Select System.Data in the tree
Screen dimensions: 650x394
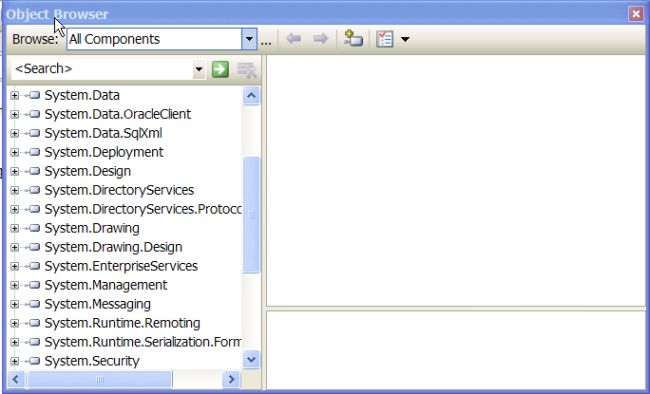(82, 95)
